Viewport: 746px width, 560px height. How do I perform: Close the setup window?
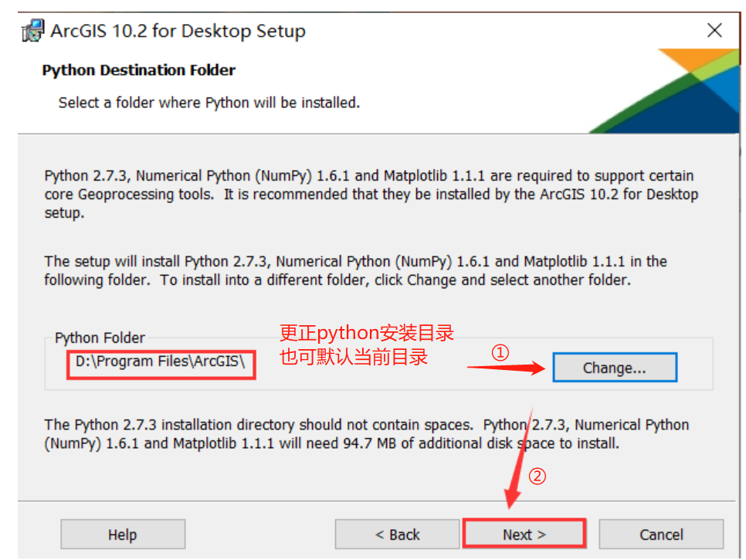point(714,30)
